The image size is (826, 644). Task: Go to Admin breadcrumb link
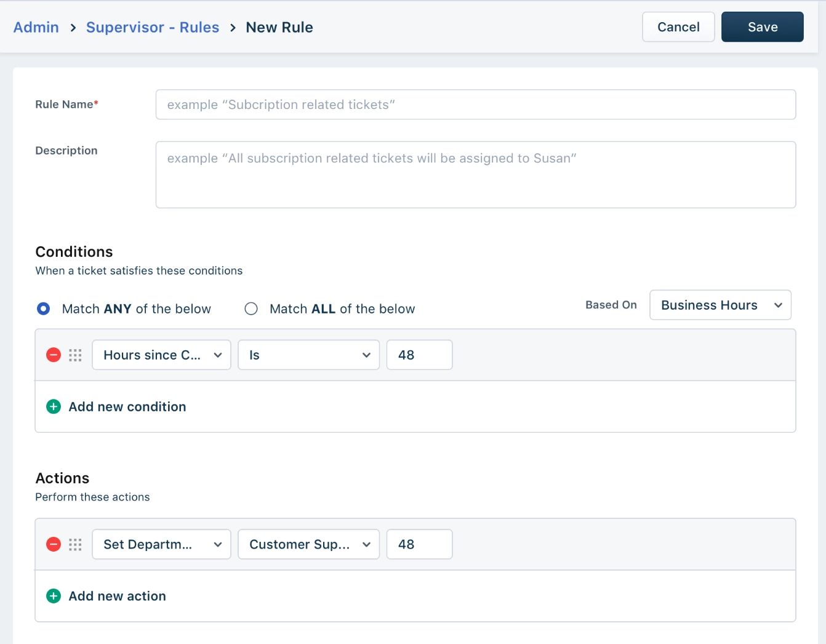click(36, 27)
